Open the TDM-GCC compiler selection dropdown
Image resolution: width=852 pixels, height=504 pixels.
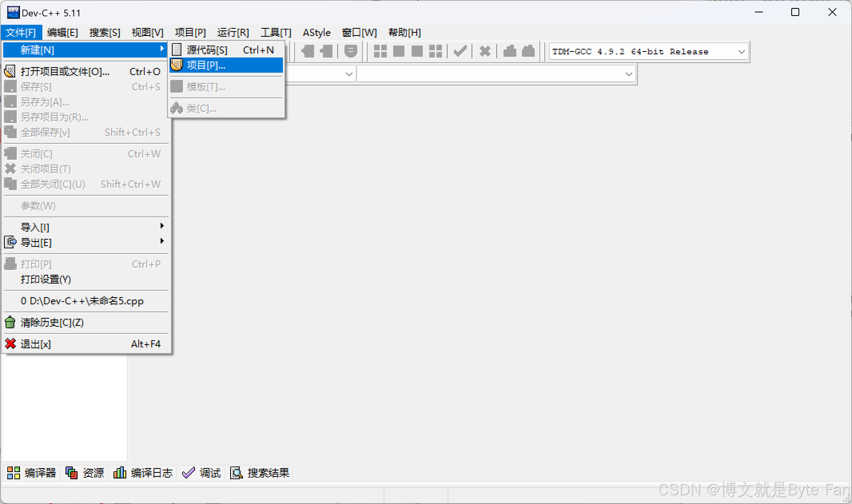click(x=741, y=52)
